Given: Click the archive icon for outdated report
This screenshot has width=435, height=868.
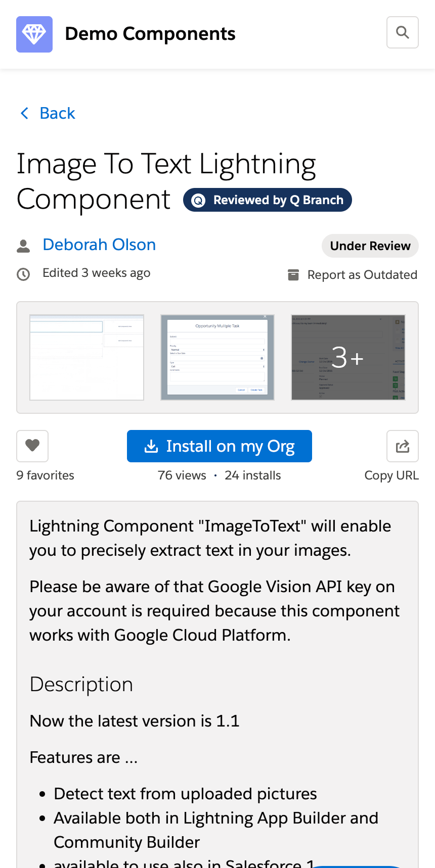Looking at the screenshot, I should pyautogui.click(x=293, y=275).
